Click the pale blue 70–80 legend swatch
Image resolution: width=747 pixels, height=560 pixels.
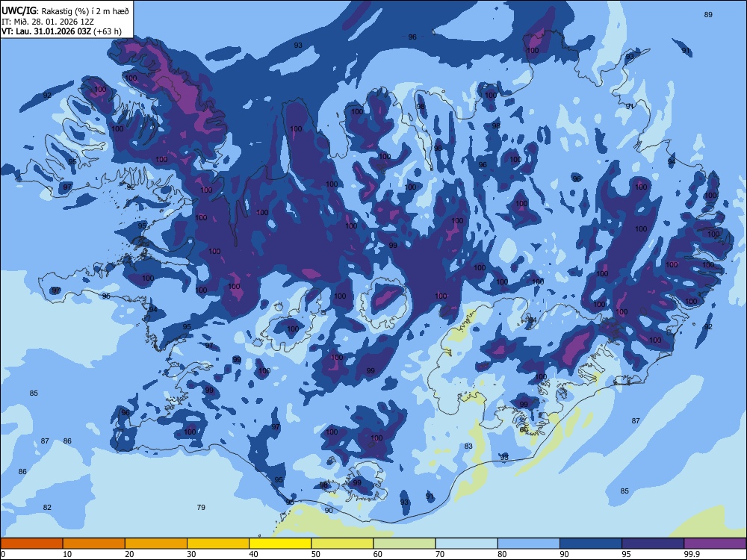(x=467, y=544)
